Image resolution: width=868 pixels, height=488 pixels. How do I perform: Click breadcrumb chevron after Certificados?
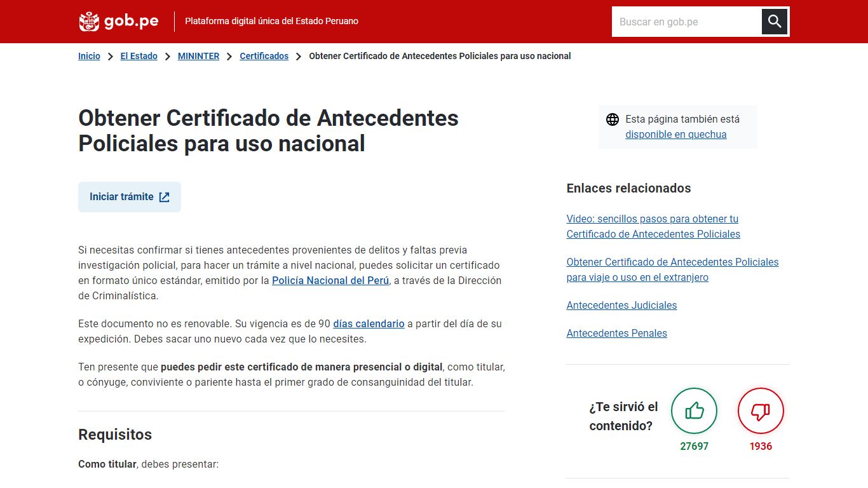pyautogui.click(x=299, y=57)
